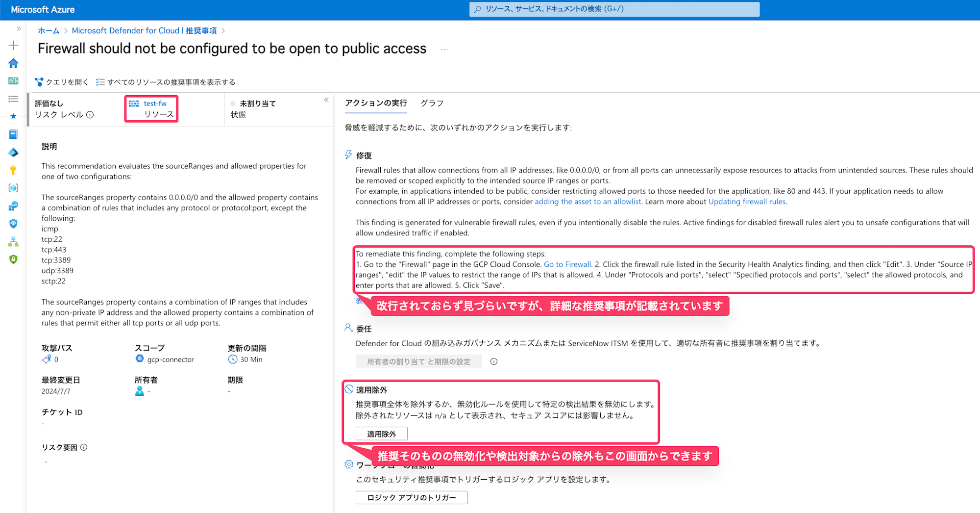
Task: Open the blue shield sidebar icon
Action: (x=13, y=224)
